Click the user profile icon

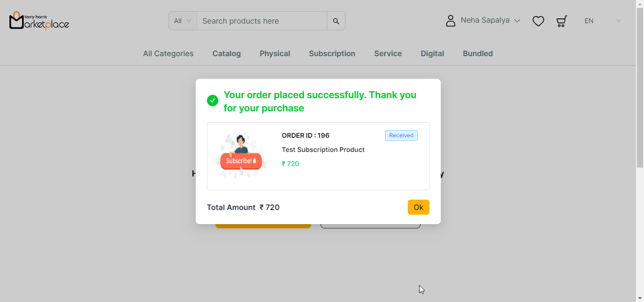pyautogui.click(x=451, y=21)
